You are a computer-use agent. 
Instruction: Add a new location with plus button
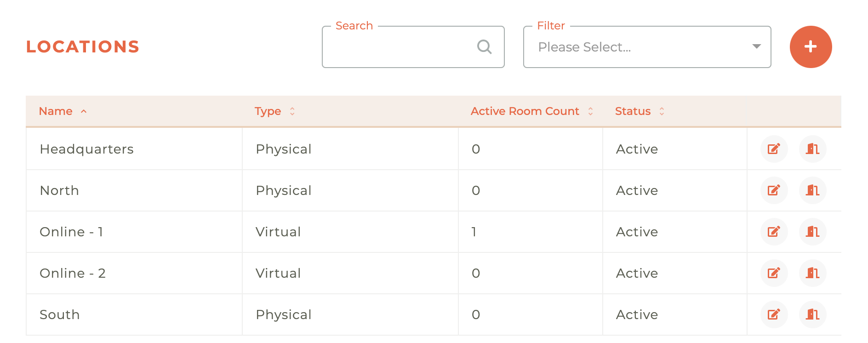(x=811, y=47)
